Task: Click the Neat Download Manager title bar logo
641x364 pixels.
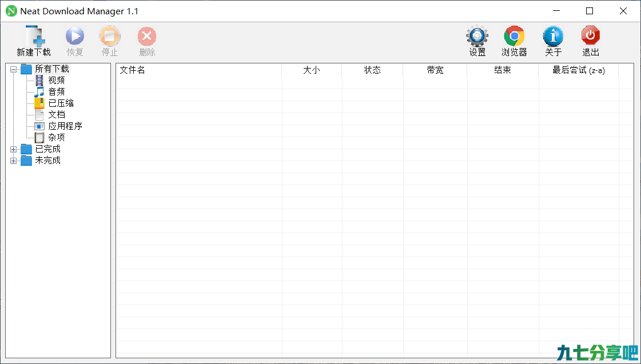Action: pyautogui.click(x=11, y=11)
